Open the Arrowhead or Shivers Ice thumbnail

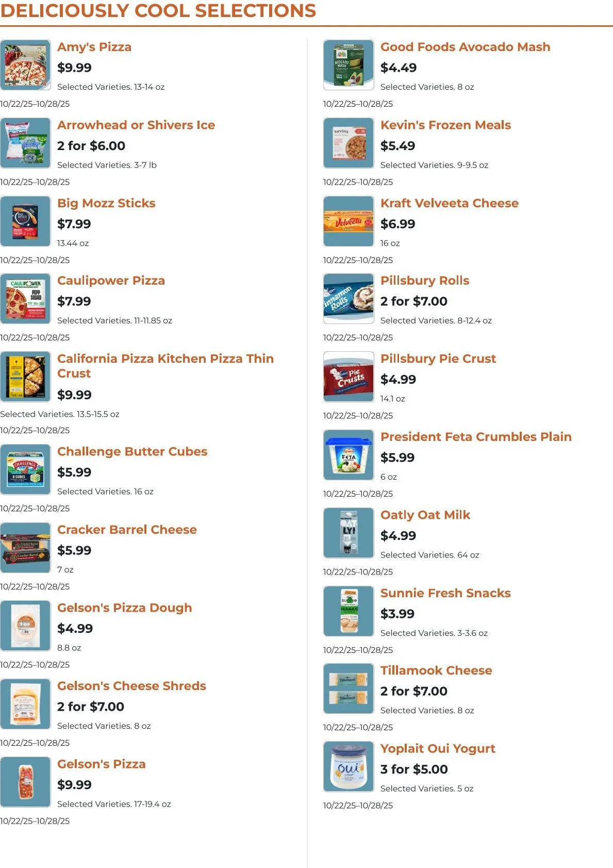(x=25, y=143)
